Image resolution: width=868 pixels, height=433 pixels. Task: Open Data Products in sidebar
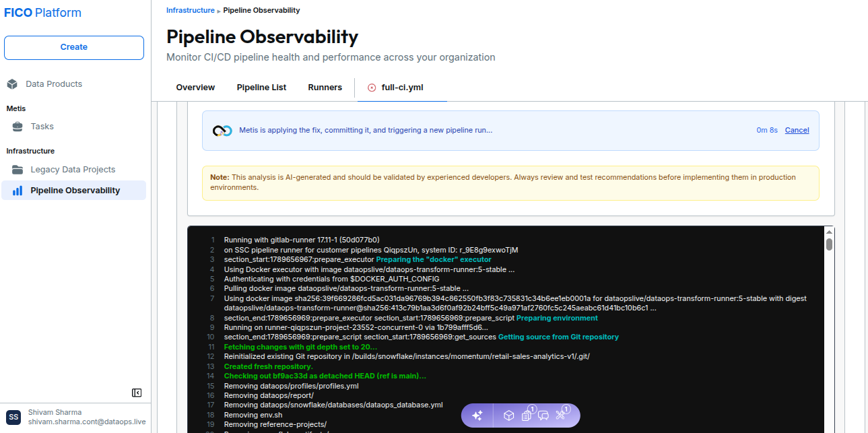coord(54,84)
